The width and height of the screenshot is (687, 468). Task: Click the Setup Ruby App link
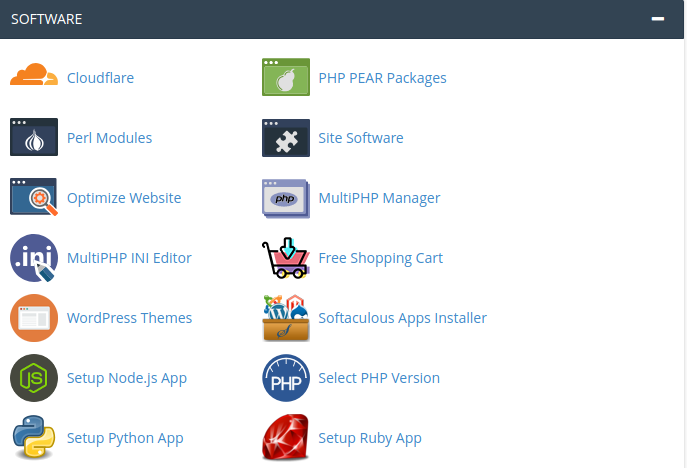370,438
